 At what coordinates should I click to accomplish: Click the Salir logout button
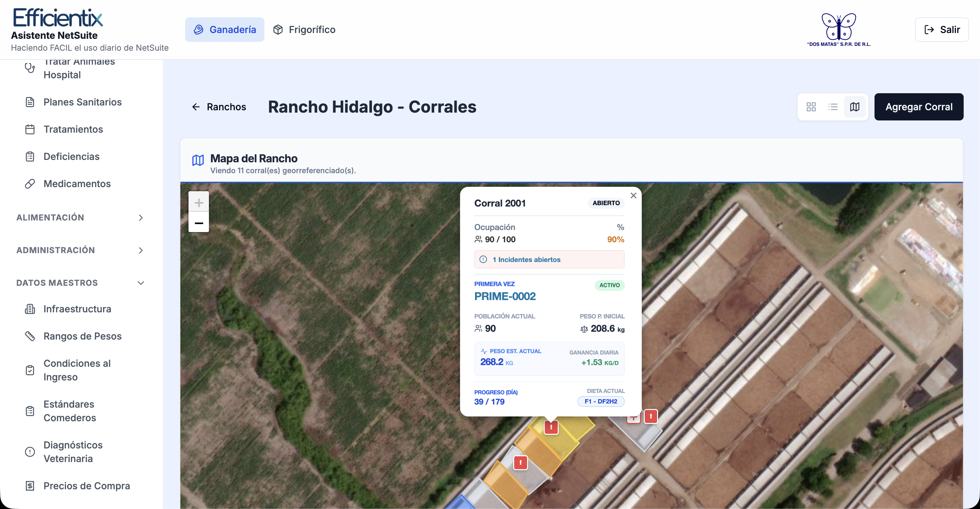(942, 30)
